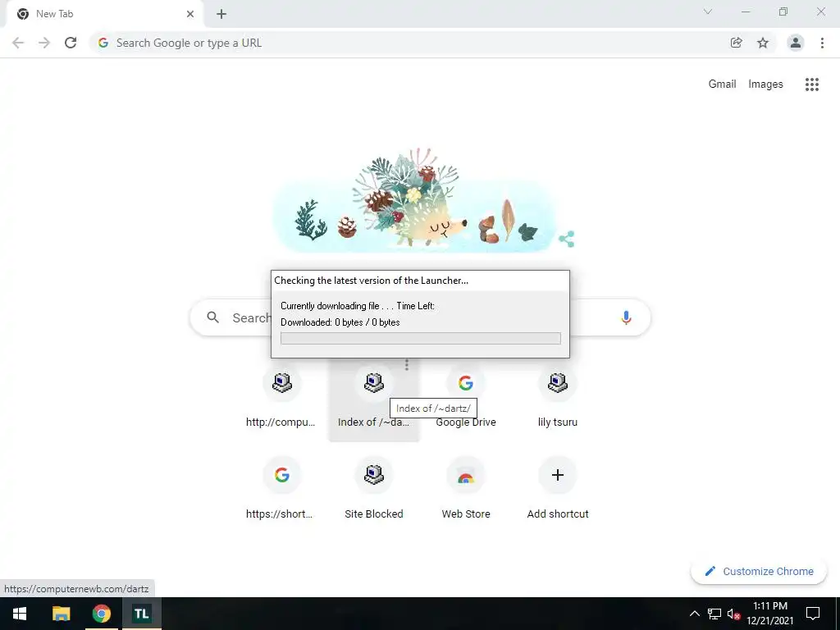
Task: Share this page icon in address bar
Action: (736, 43)
